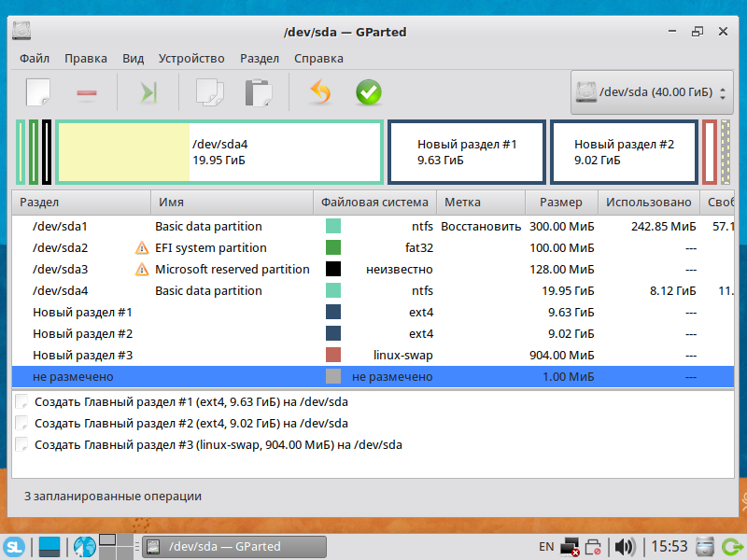The image size is (747, 560).
Task: Click the red linux-swap color swatch
Action: pos(333,355)
